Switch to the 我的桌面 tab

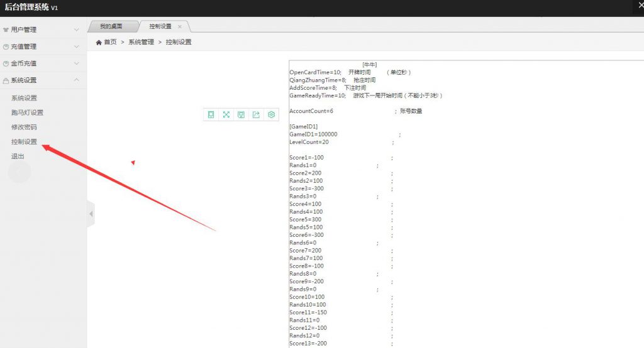coord(111,26)
